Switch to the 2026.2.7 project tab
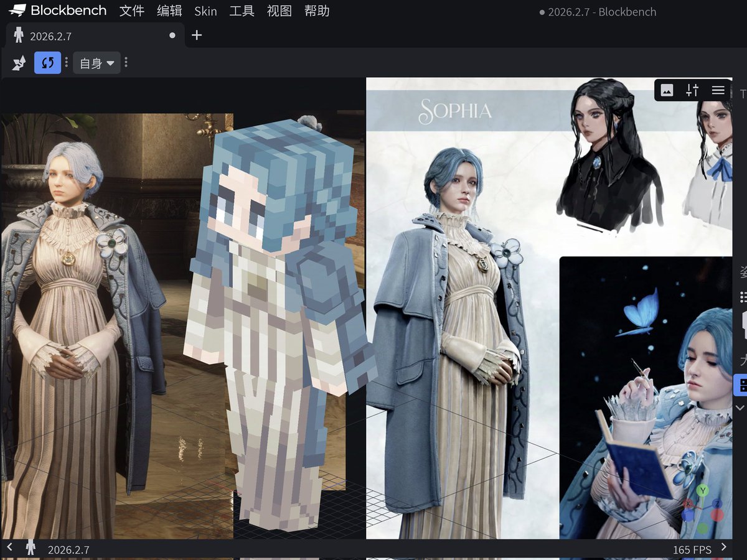Screen dimensions: 747x560 pos(95,35)
